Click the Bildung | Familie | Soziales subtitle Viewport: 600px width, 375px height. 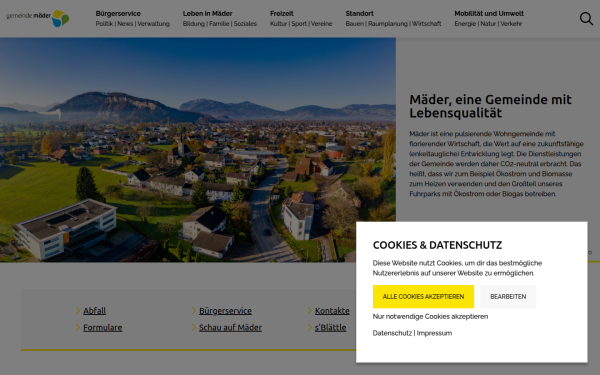click(x=220, y=24)
